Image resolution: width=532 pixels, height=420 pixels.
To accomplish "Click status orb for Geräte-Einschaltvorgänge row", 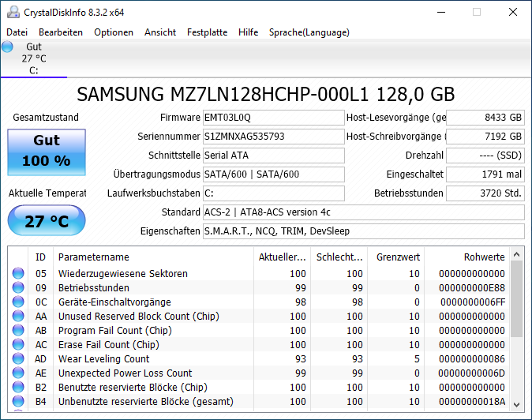I will [18, 302].
